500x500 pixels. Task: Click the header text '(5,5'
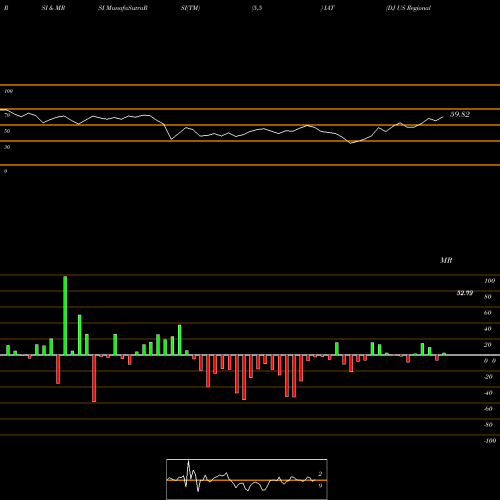[256, 8]
